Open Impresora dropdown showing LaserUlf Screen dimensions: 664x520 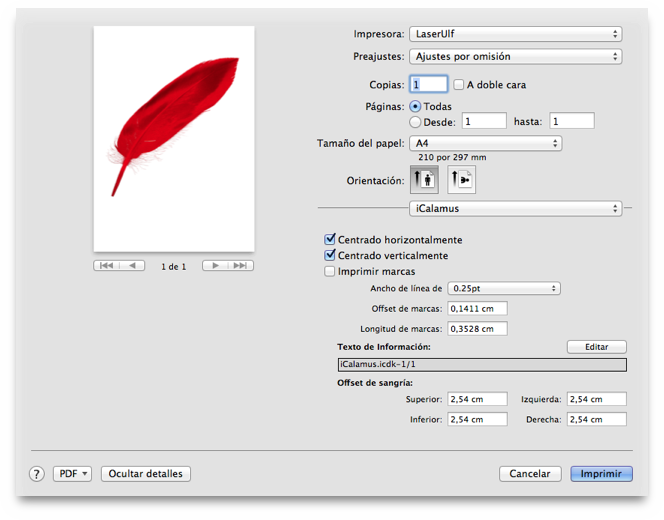pos(515,34)
